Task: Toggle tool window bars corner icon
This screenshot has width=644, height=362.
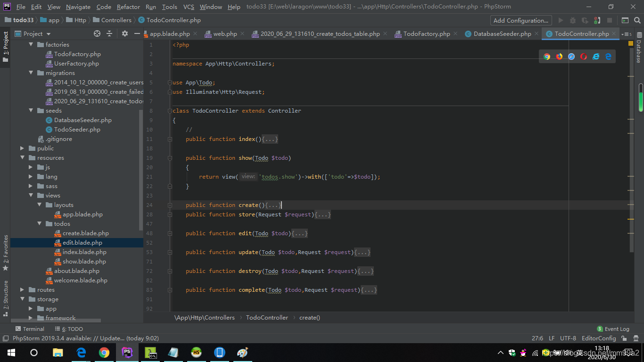Action: [5, 338]
